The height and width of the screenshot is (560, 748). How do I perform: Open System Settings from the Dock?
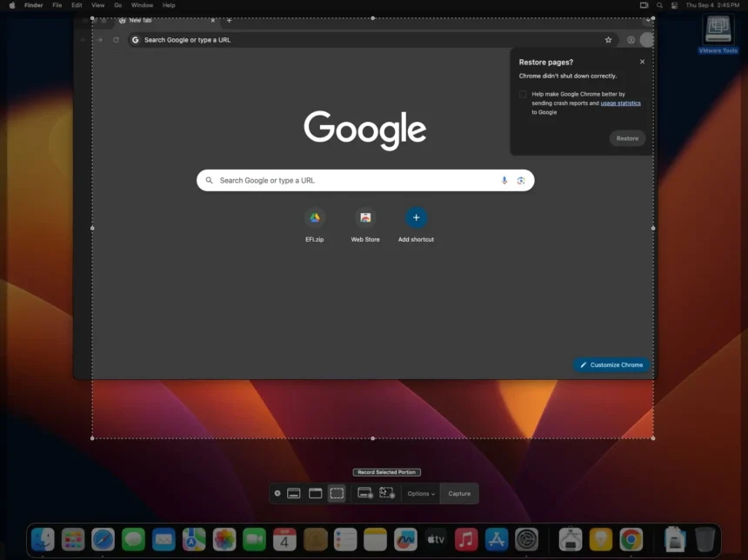click(527, 539)
